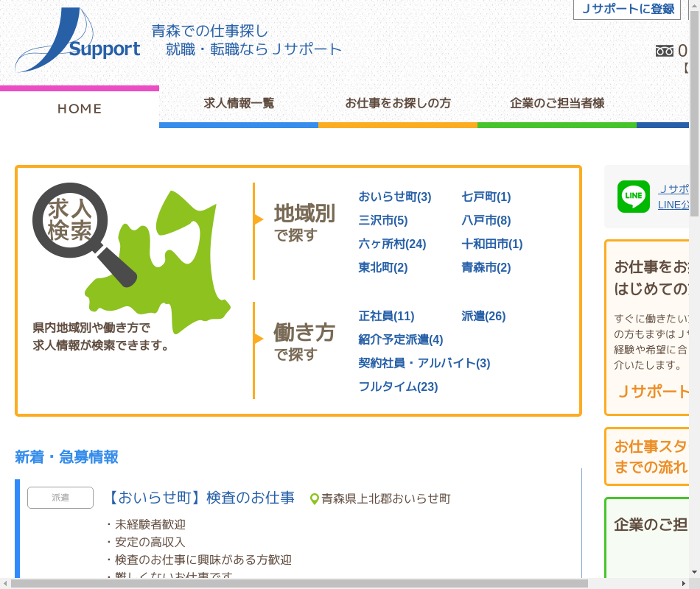Open the 求人情報一覧 menu item

(x=239, y=103)
